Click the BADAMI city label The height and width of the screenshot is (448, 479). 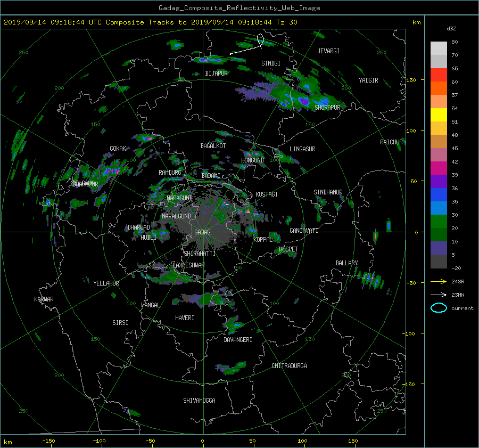pos(211,176)
